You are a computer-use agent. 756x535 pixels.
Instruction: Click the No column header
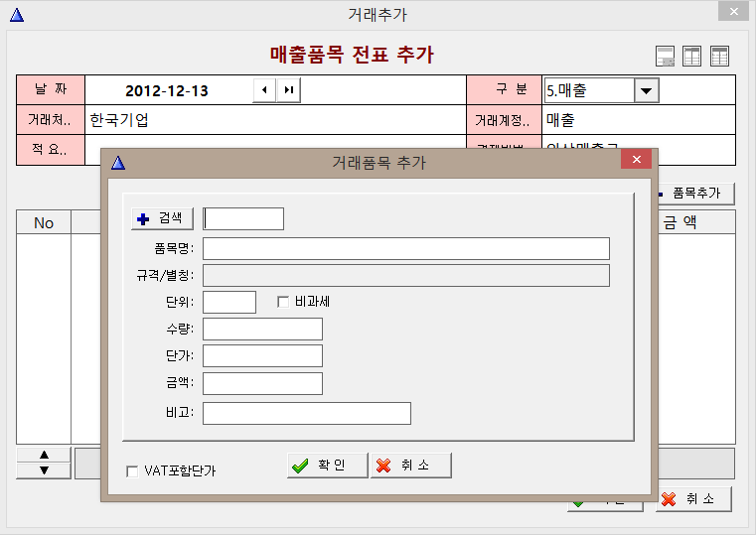44,222
